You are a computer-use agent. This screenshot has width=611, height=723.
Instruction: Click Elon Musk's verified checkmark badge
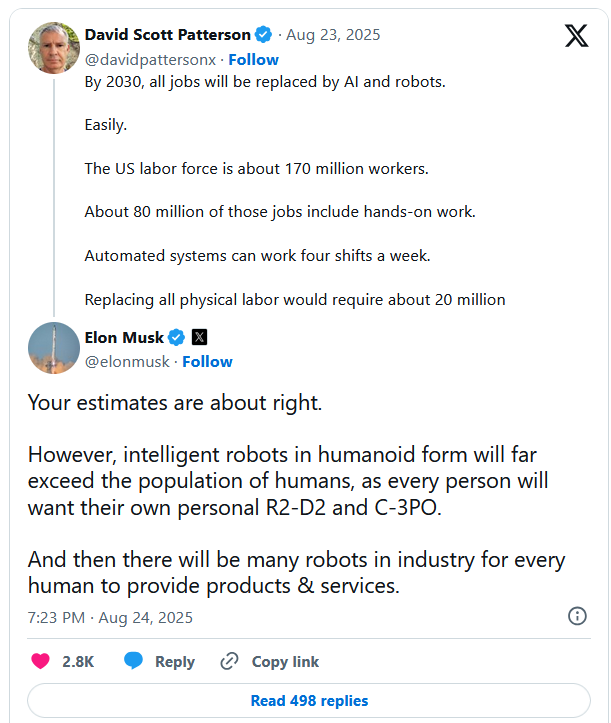pyautogui.click(x=177, y=337)
